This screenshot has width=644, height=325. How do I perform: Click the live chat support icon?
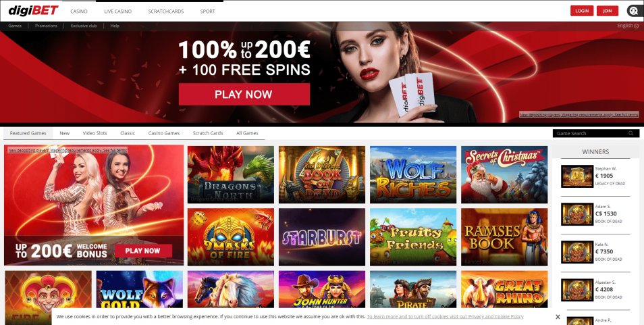click(633, 11)
